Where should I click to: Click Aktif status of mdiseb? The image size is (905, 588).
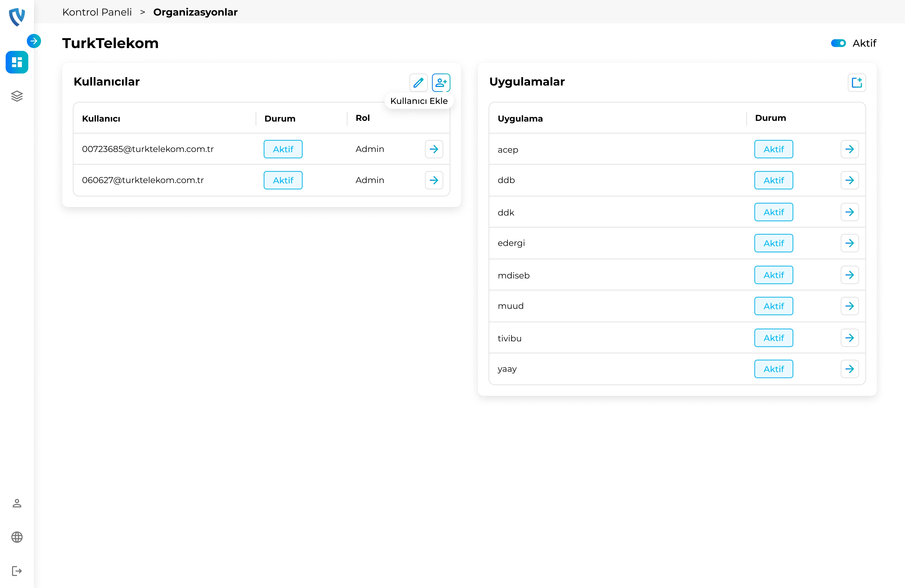click(x=773, y=275)
